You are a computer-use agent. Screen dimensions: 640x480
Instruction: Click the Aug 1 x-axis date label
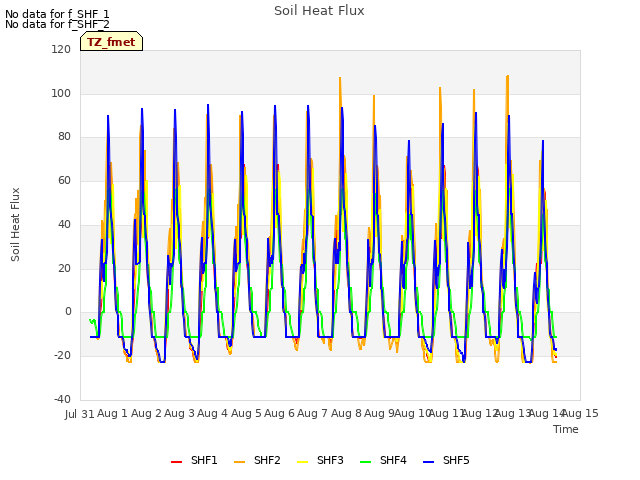112,413
